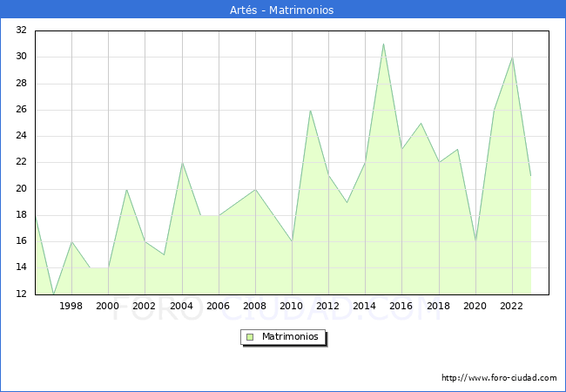The width and height of the screenshot is (566, 392).
Task: Click the y-axis value 20
Action: (21, 188)
